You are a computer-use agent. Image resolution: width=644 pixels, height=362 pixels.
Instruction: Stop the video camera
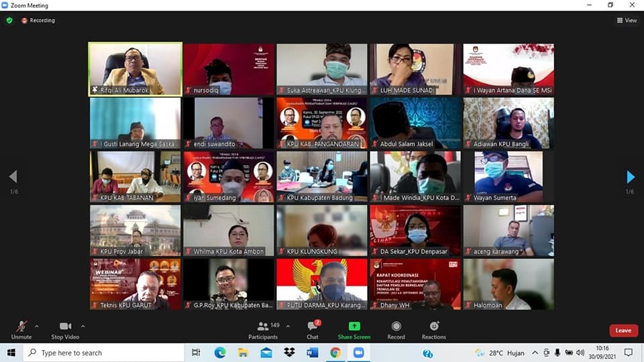pyautogui.click(x=65, y=326)
